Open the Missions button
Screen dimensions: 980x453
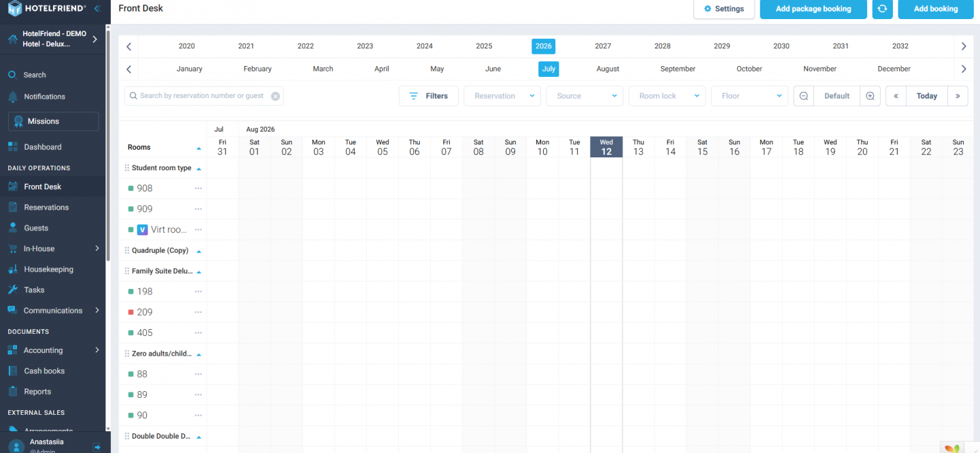pos(53,121)
